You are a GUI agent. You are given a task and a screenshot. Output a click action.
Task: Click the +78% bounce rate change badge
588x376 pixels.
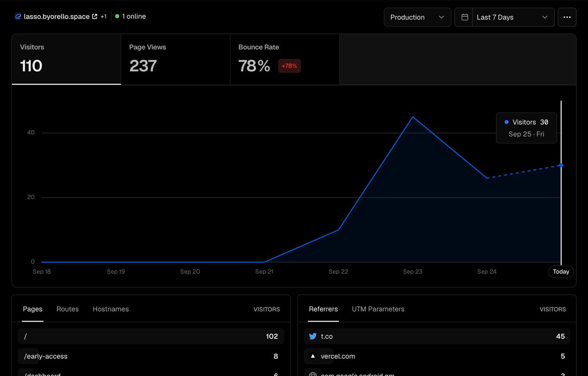(290, 66)
